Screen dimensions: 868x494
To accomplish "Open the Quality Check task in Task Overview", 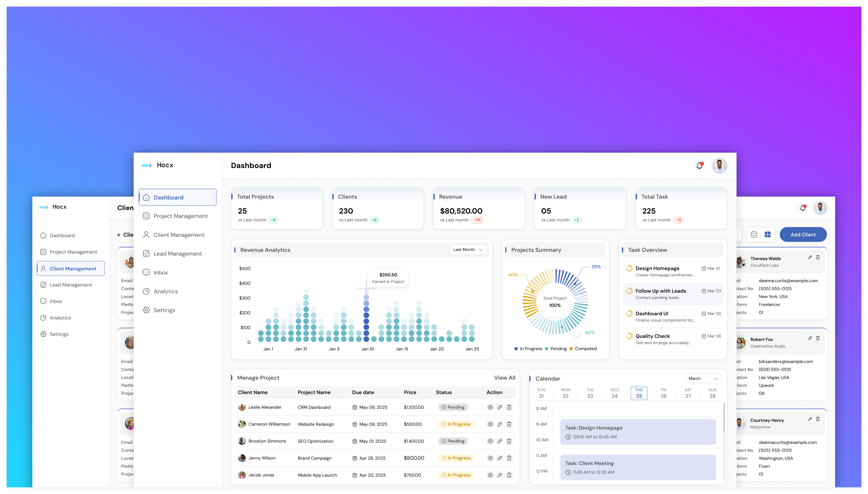I will [x=673, y=339].
